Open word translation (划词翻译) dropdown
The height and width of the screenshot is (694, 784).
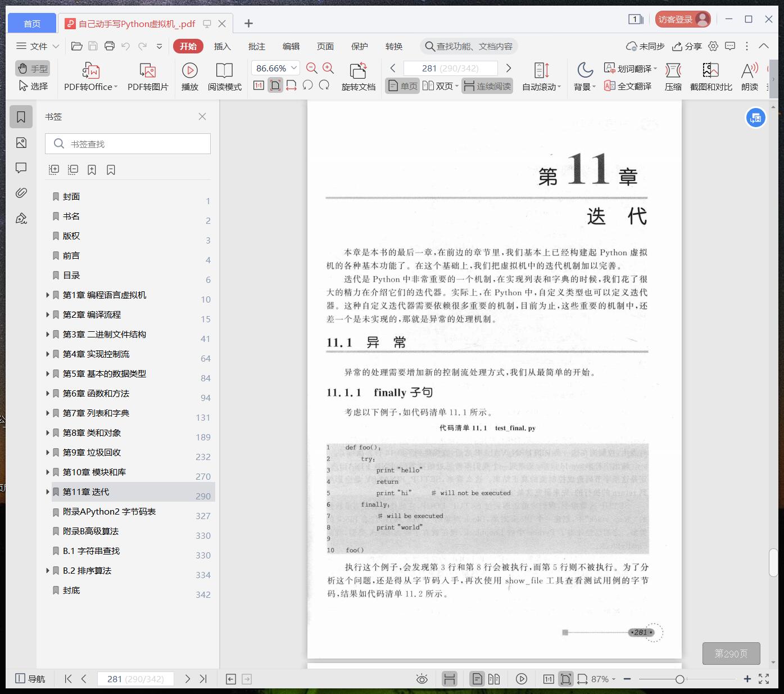[630, 69]
